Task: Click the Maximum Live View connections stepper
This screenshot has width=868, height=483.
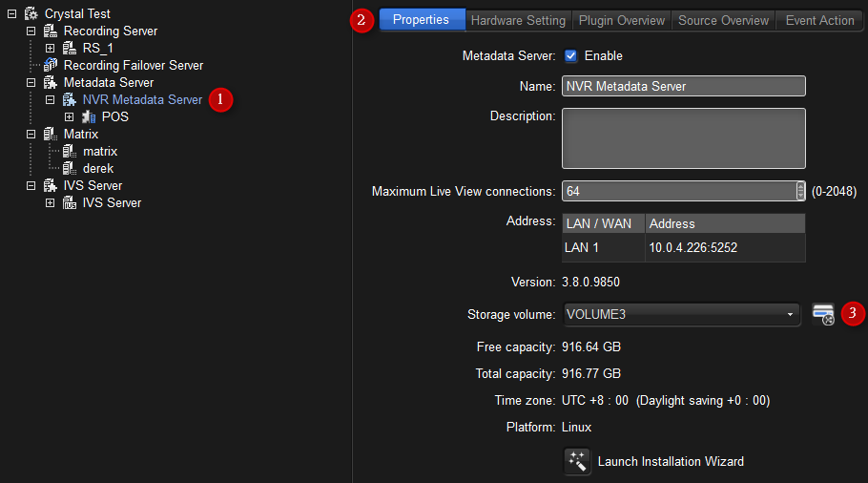Action: coord(800,191)
